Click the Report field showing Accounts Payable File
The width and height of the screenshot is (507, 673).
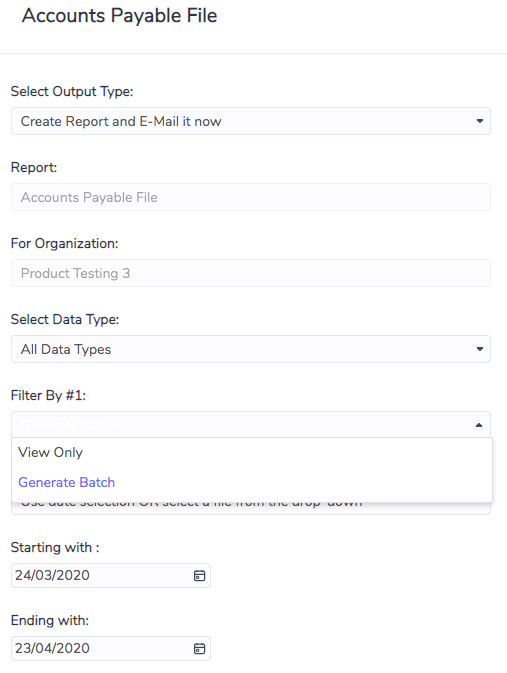coord(251,197)
